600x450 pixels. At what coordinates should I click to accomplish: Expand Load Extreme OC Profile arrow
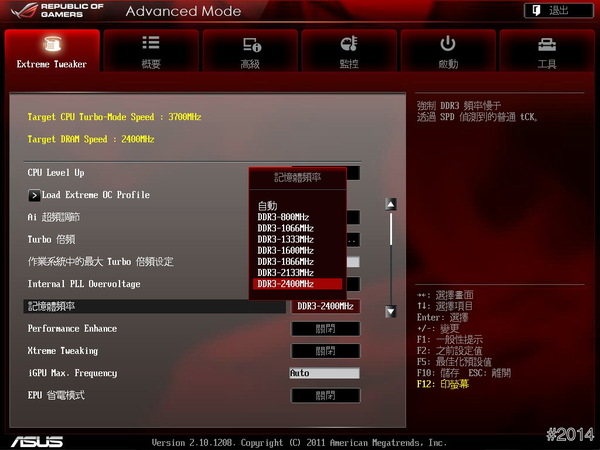click(34, 195)
